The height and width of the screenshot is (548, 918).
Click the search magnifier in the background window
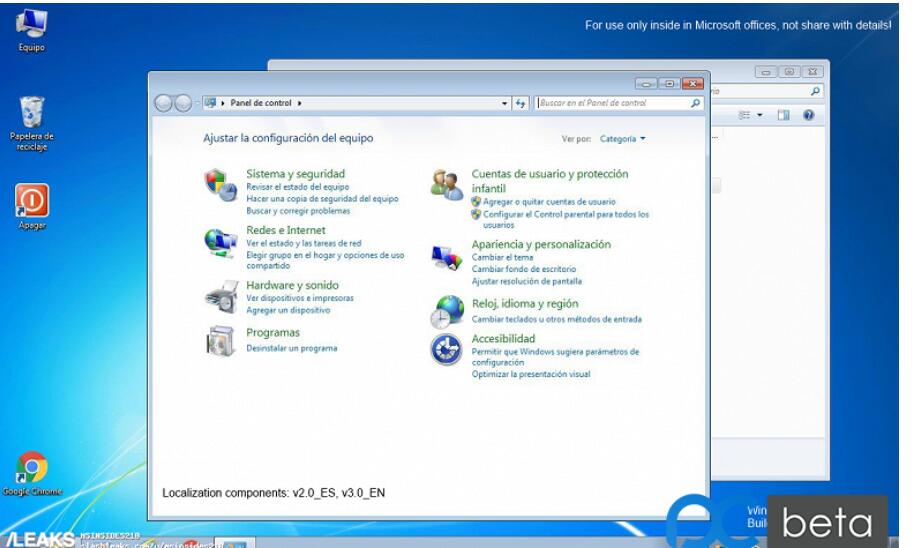pos(815,91)
